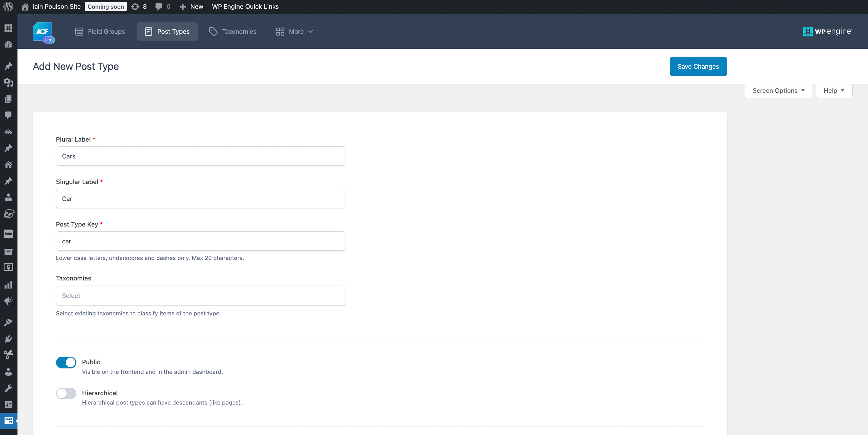Click the Add New Post Type heading

coord(76,66)
